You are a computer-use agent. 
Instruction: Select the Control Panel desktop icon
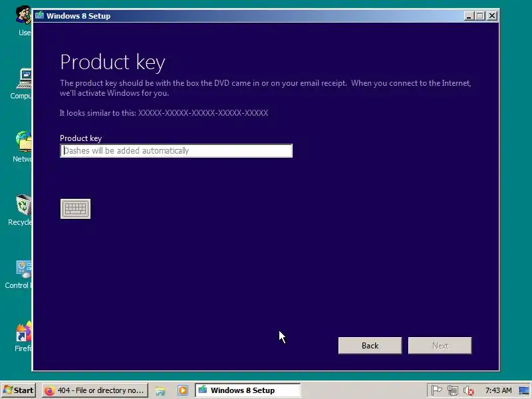(19, 273)
